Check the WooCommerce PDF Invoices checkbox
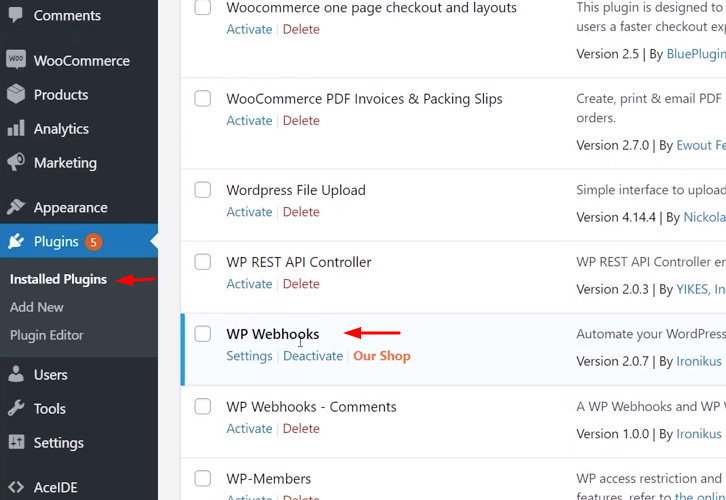726x500 pixels. (202, 98)
